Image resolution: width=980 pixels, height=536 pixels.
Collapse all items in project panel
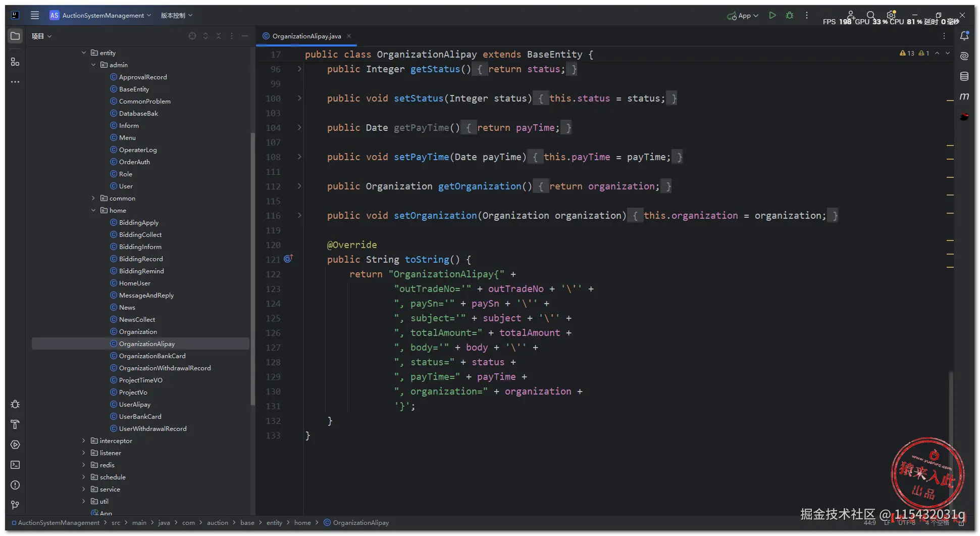[x=219, y=36]
